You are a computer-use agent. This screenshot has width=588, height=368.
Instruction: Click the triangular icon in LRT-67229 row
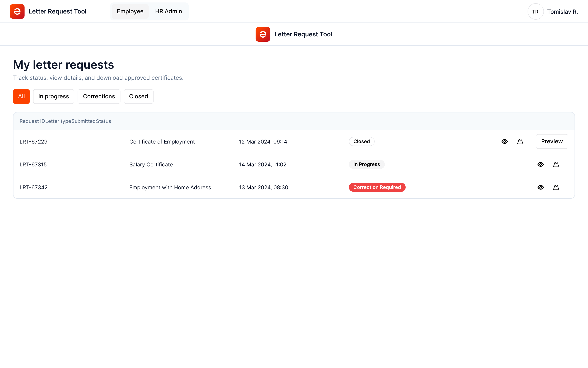[520, 141]
